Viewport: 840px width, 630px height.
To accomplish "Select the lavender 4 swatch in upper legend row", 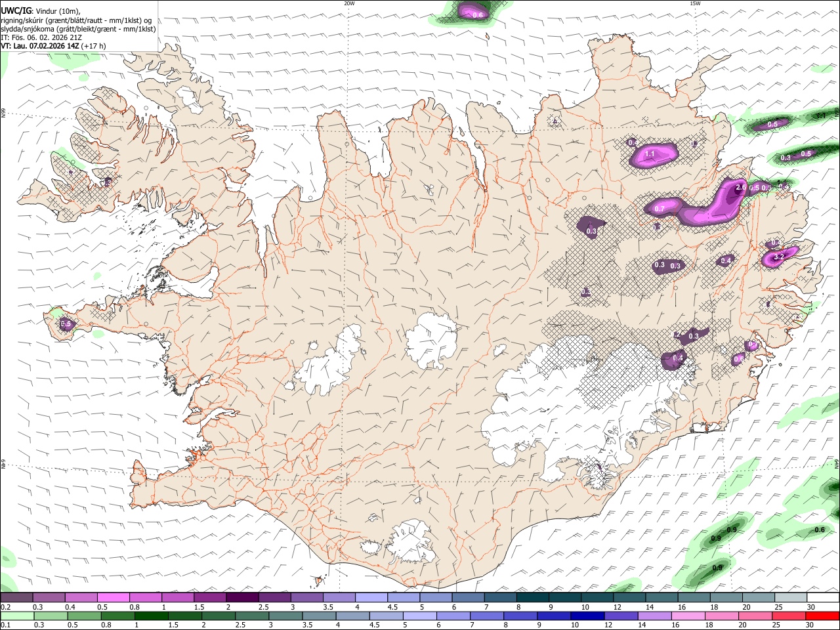I will pos(371,598).
